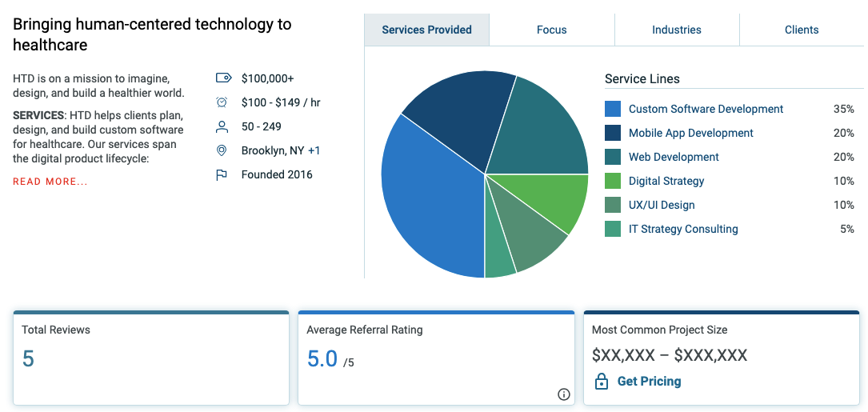The height and width of the screenshot is (412, 868).
Task: Click the person icon beside 50 - 249
Action: [x=222, y=126]
